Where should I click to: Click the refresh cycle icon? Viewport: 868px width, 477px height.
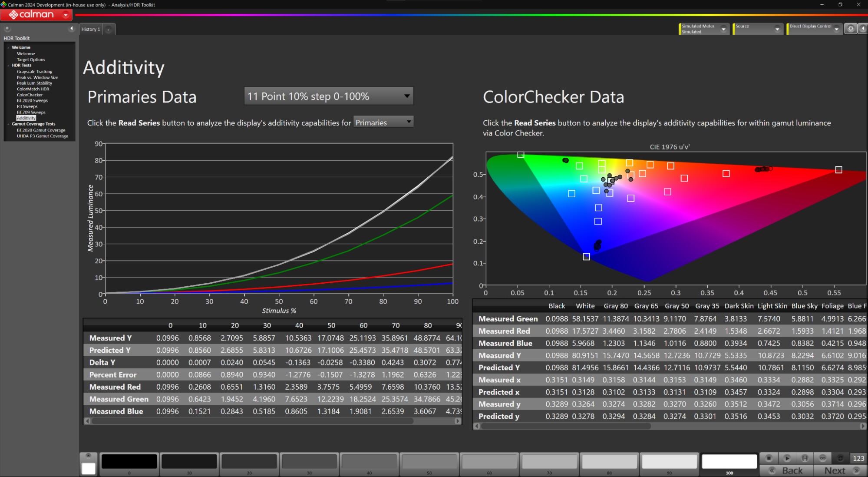point(840,458)
